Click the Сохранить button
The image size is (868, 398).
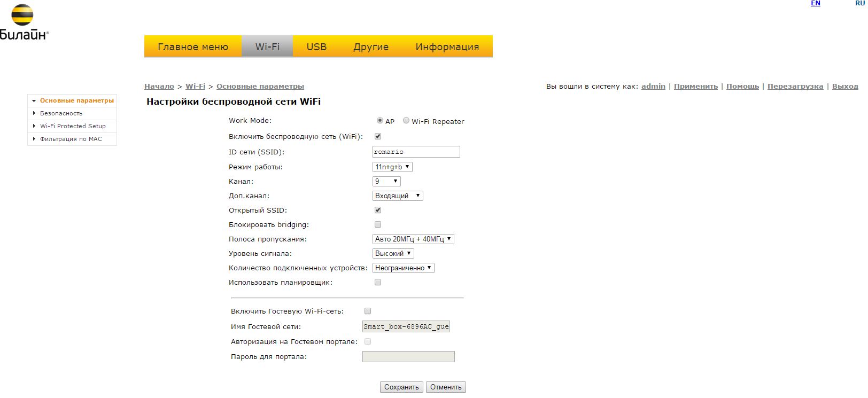tap(401, 387)
